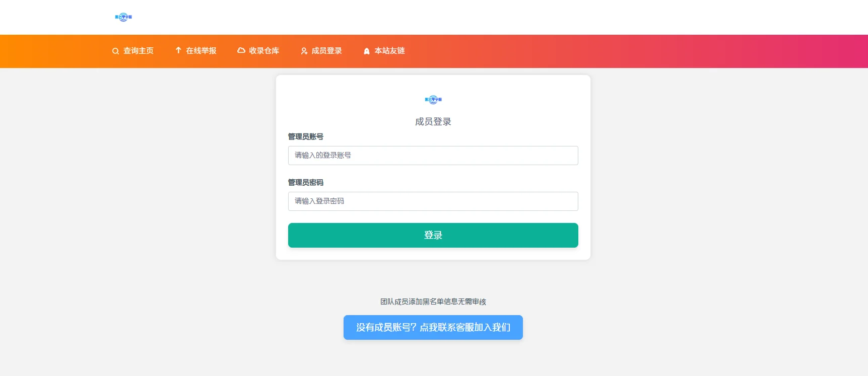Click the user icon beside 成员登录
Viewport: 868px width, 376px height.
pyautogui.click(x=304, y=51)
